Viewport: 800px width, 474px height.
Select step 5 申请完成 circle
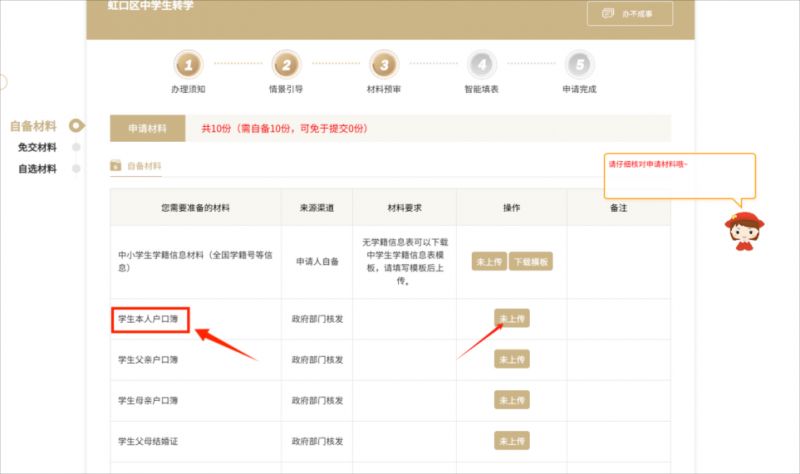580,65
